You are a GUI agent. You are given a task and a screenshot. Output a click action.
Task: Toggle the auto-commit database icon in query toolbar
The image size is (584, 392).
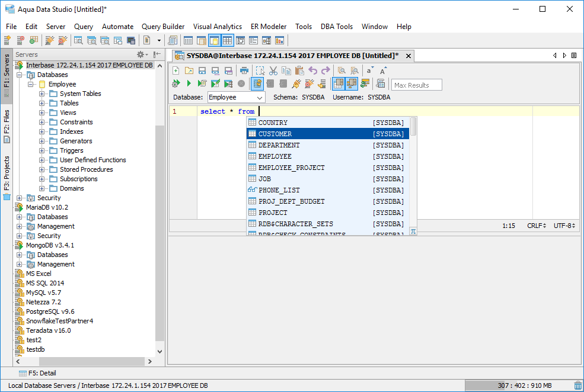[x=257, y=83]
